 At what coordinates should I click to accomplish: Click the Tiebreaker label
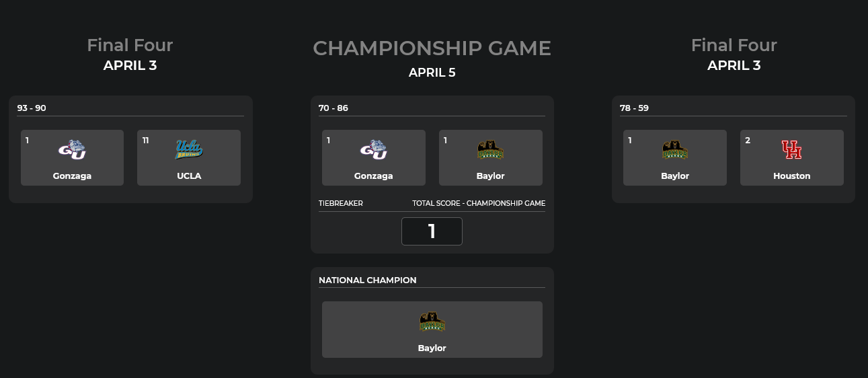341,203
